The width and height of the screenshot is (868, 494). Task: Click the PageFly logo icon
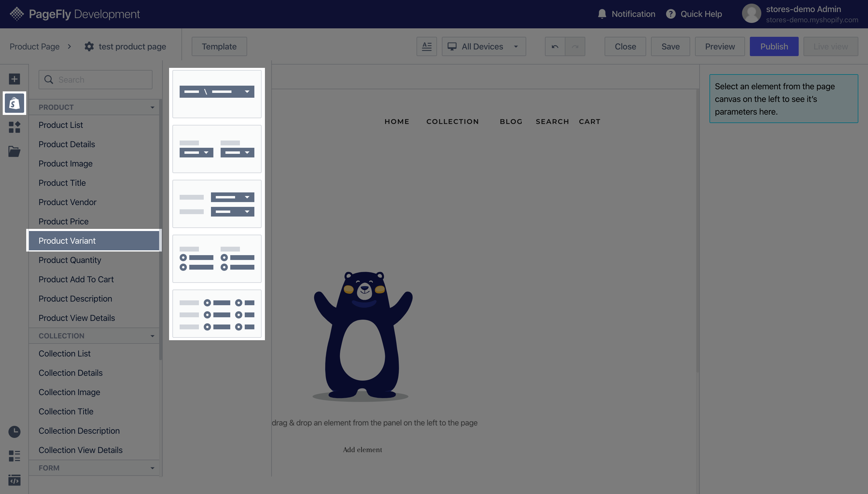click(x=17, y=14)
